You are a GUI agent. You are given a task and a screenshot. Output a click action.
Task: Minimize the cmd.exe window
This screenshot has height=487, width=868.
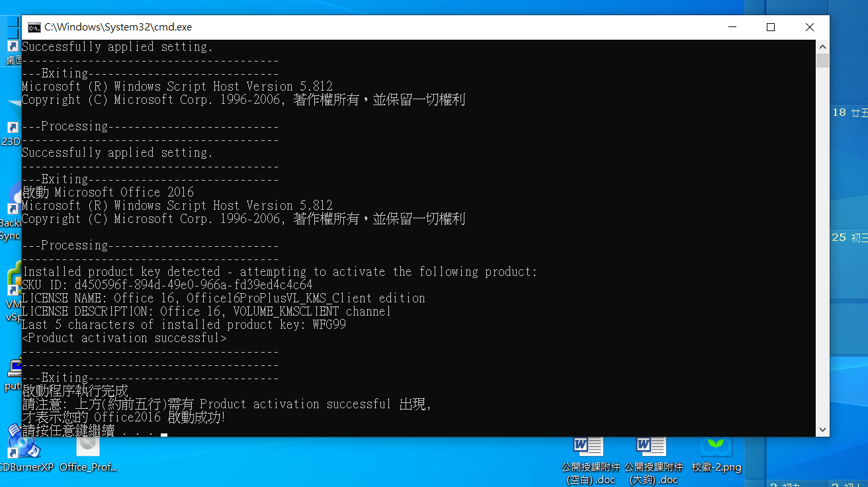click(x=732, y=27)
